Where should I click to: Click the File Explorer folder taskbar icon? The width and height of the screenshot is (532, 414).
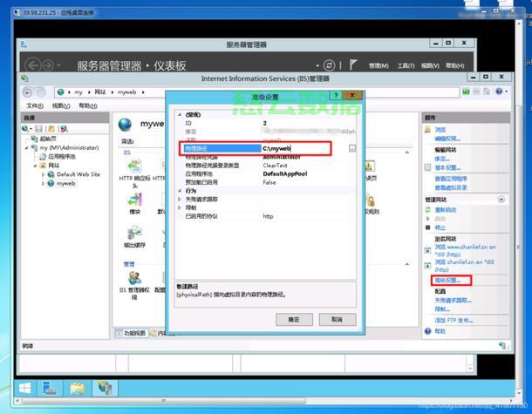tap(78, 388)
